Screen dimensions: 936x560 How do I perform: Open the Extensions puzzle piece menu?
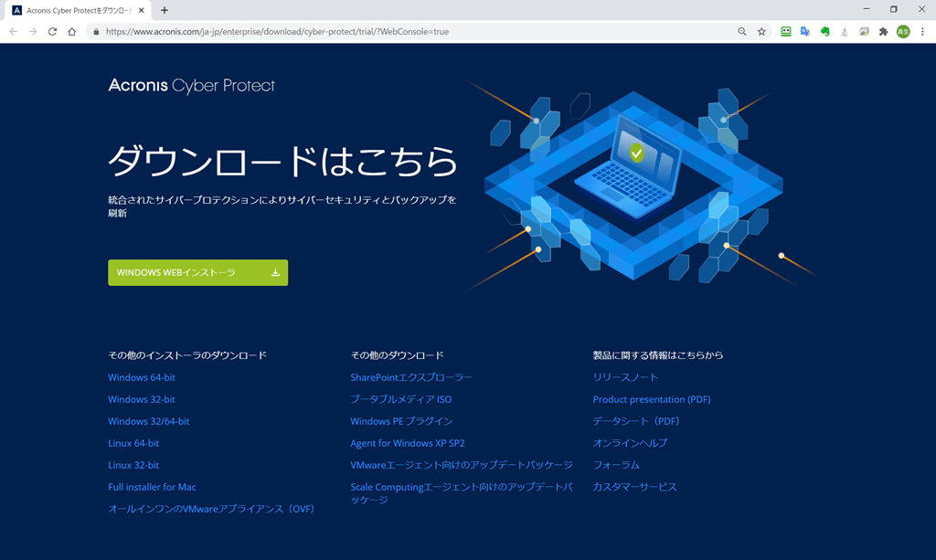tap(884, 32)
